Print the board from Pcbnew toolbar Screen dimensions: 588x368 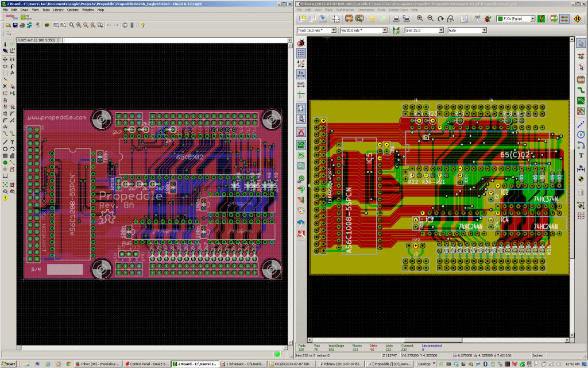[x=396, y=18]
